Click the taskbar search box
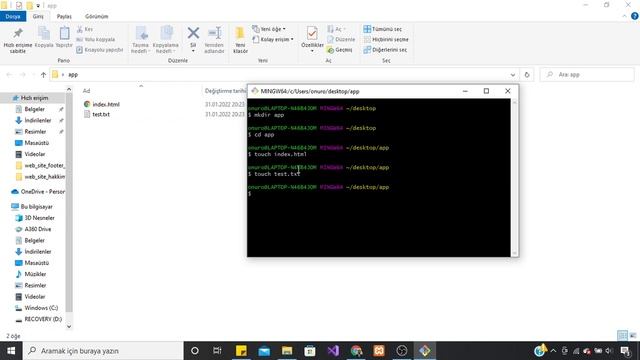The width and height of the screenshot is (640, 360). (x=103, y=351)
